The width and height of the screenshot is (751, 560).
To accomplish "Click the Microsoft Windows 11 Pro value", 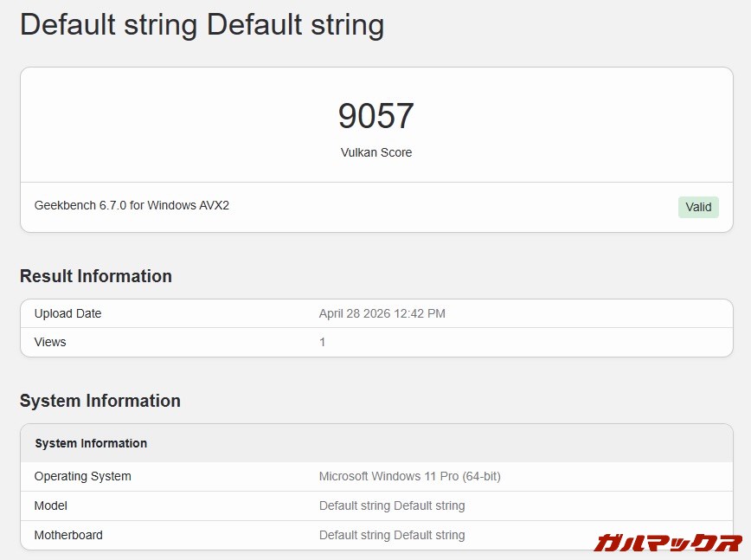I will [410, 476].
